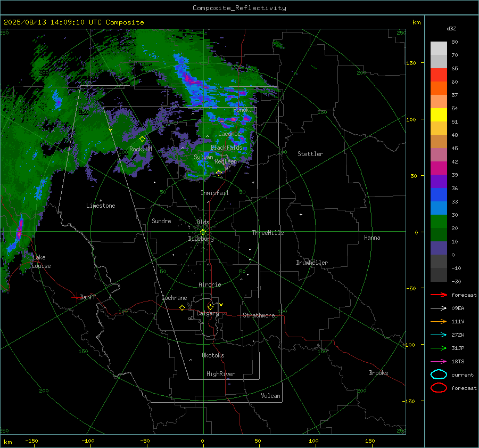Click the km unit label at bottom left
The width and height of the screenshot is (479, 448).
[x=8, y=442]
